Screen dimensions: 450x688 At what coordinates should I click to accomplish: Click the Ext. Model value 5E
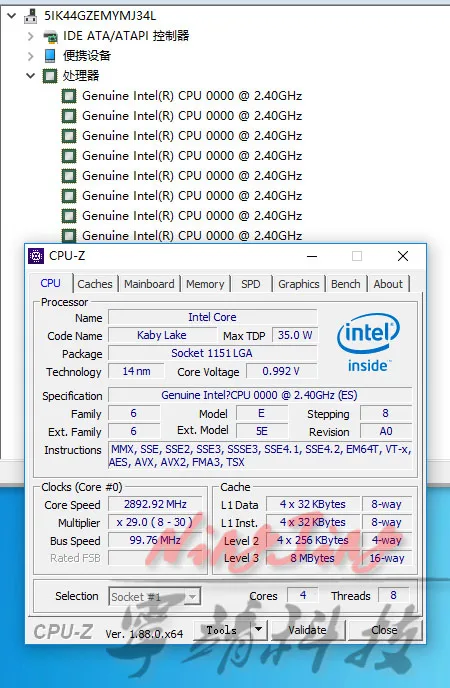point(262,431)
